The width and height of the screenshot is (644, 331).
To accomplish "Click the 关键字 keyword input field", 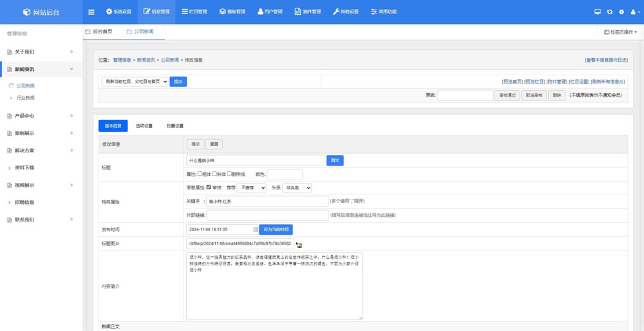I will click(267, 202).
